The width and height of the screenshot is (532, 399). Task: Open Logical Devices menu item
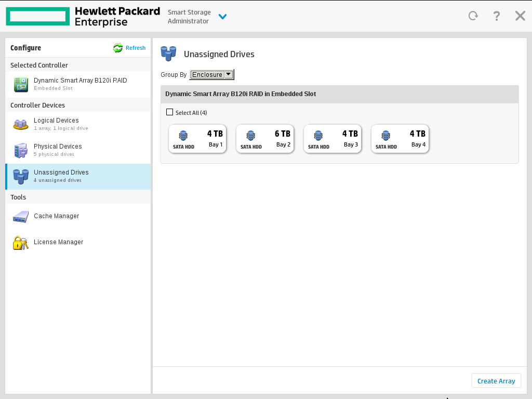tap(78, 124)
